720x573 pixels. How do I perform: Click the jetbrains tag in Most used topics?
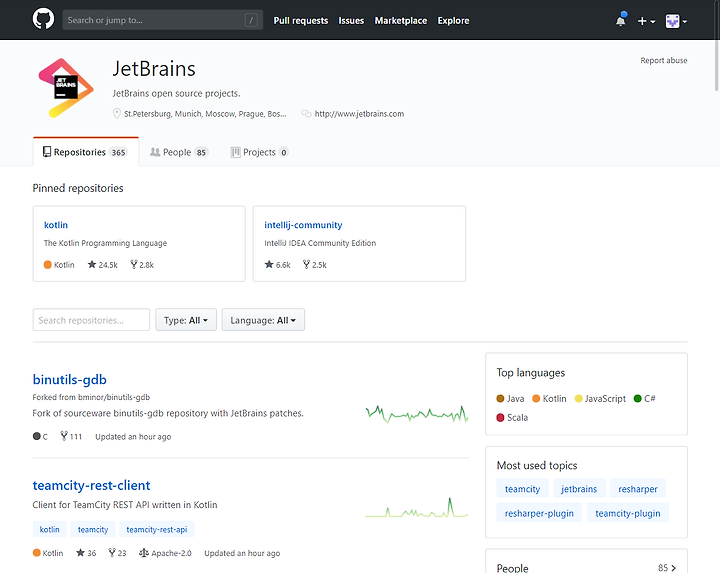579,489
